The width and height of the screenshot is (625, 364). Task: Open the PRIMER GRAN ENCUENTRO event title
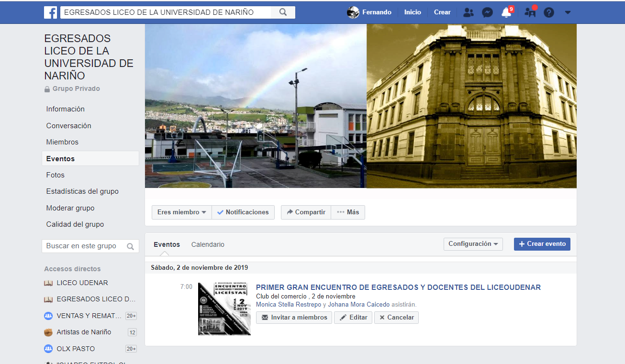tap(398, 287)
